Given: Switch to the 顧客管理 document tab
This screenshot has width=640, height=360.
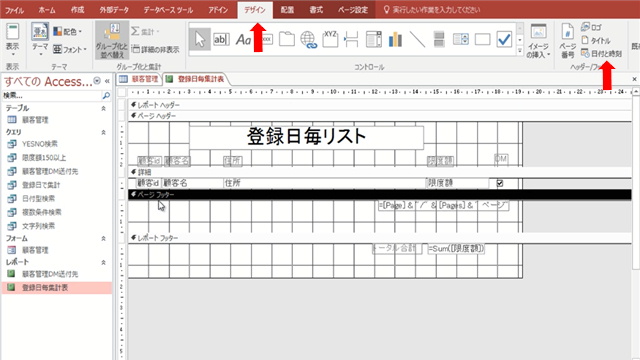Looking at the screenshot, I should click(x=139, y=79).
